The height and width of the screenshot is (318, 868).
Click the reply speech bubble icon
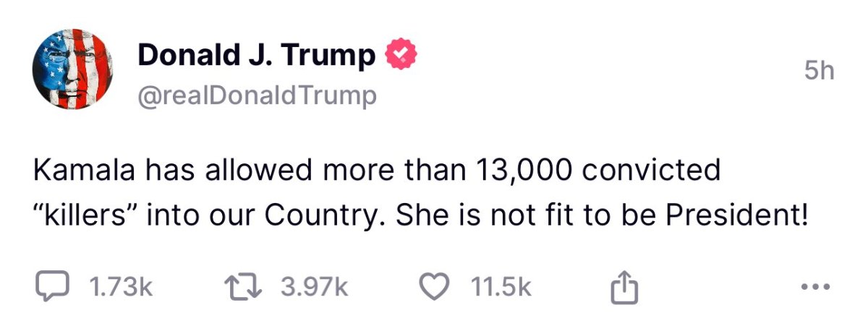[x=51, y=288]
